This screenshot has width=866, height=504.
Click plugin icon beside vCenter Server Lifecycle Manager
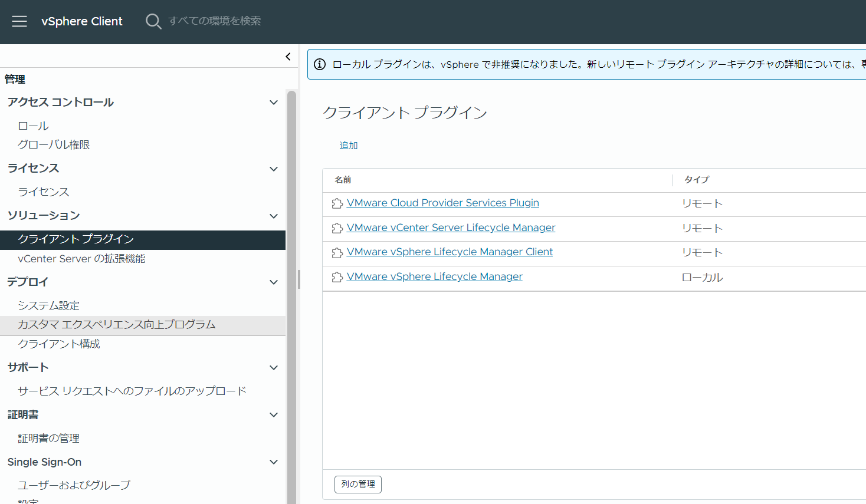(x=337, y=228)
